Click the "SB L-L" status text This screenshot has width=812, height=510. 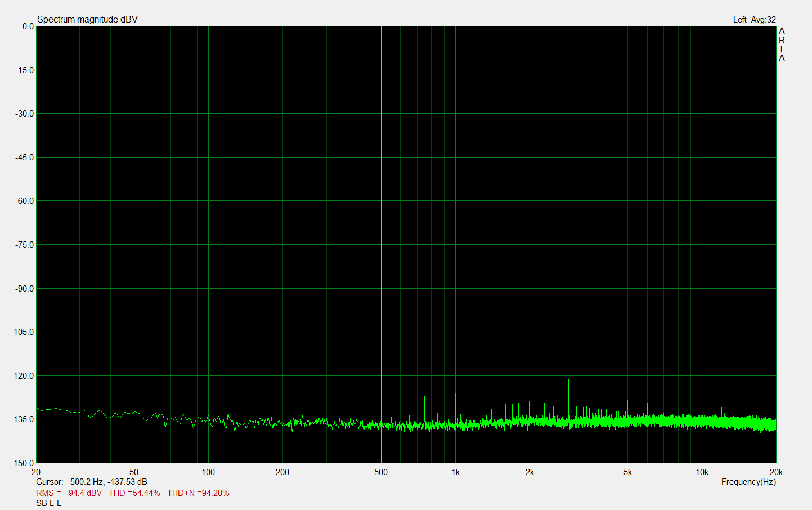tap(48, 503)
